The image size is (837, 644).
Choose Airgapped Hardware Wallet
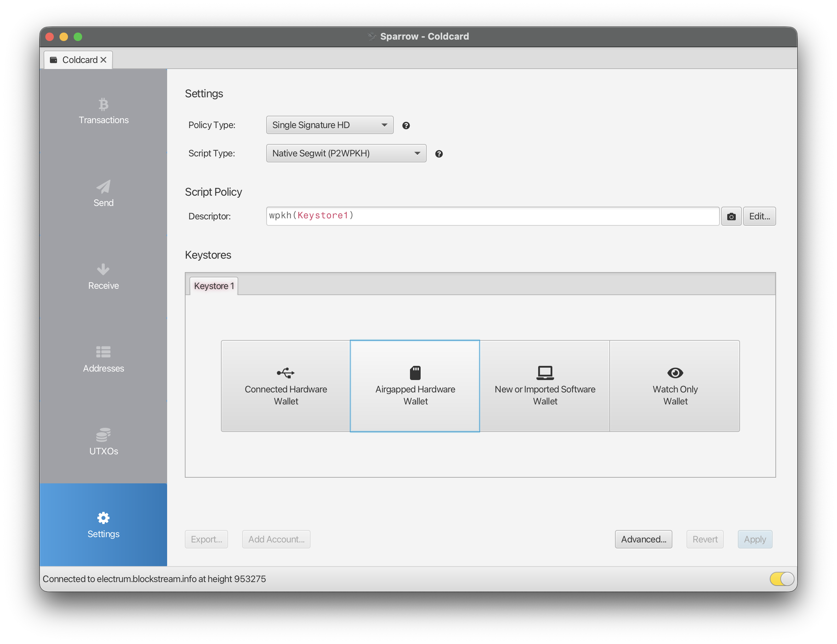tap(415, 386)
